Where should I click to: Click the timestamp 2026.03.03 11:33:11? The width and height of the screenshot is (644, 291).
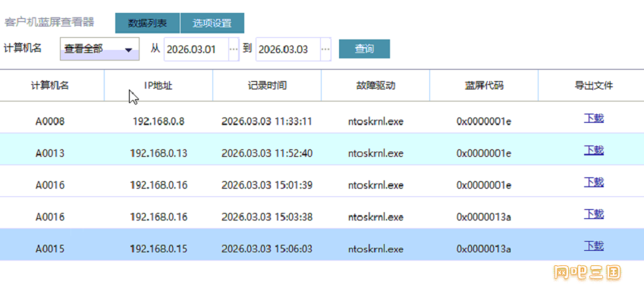point(267,121)
